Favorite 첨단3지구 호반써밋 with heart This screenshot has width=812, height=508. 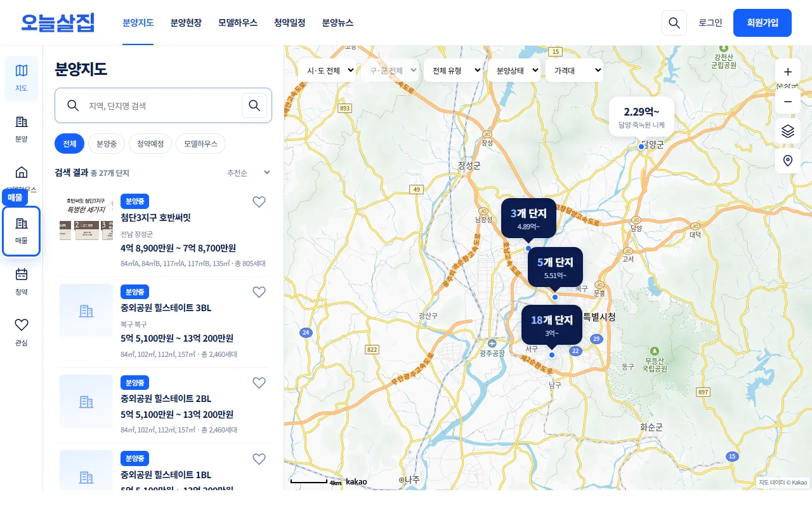(x=259, y=202)
